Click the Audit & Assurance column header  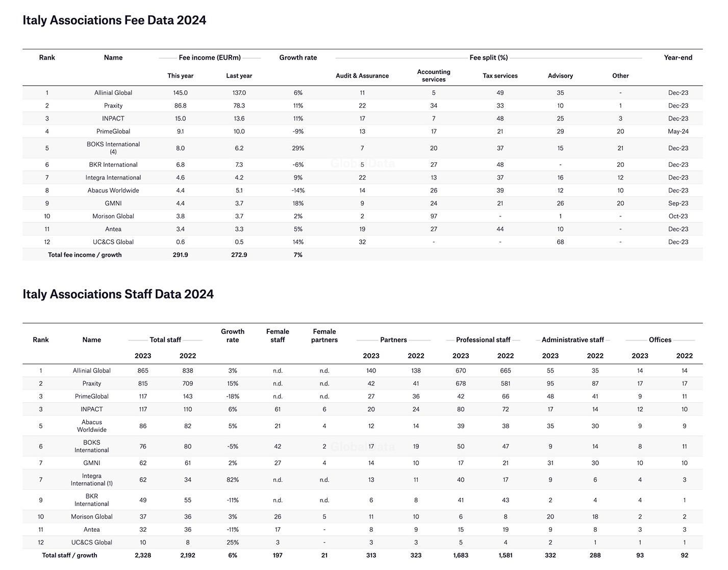coord(362,76)
